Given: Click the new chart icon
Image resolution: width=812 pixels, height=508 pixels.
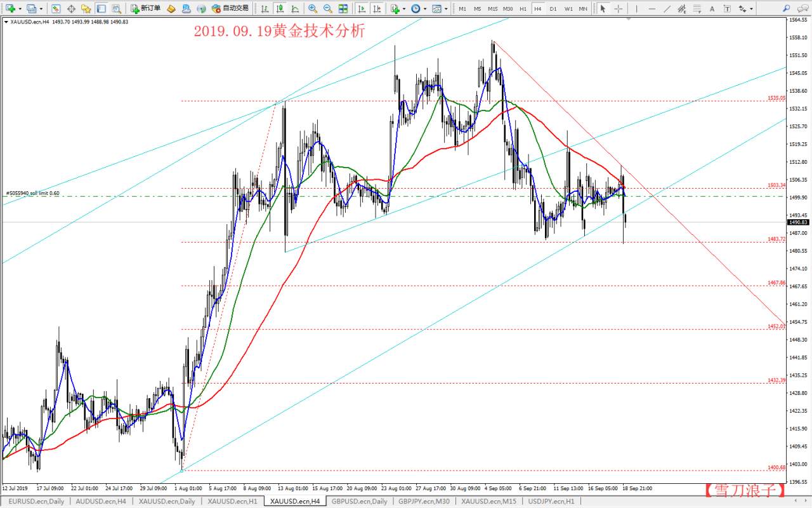Looking at the screenshot, I should point(10,9).
